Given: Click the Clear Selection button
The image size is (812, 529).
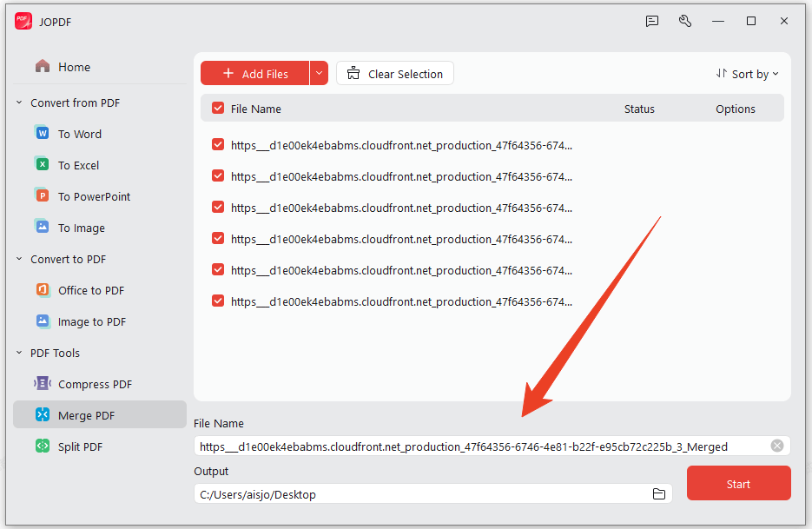Looking at the screenshot, I should coord(395,73).
